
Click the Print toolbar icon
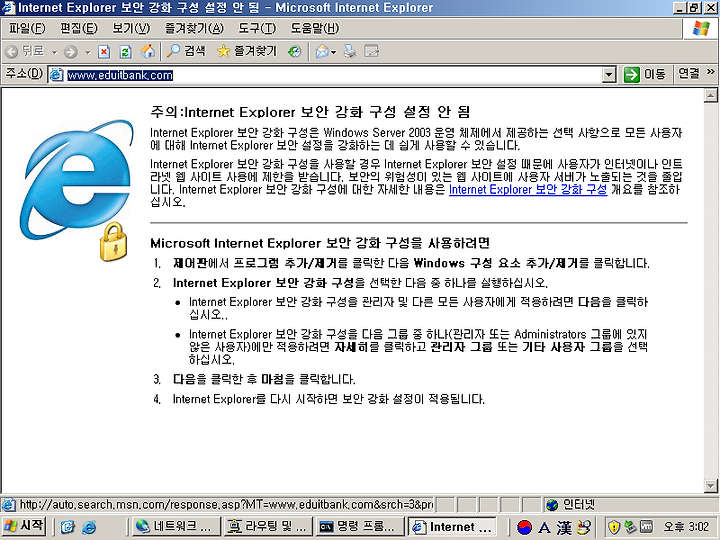coord(350,51)
